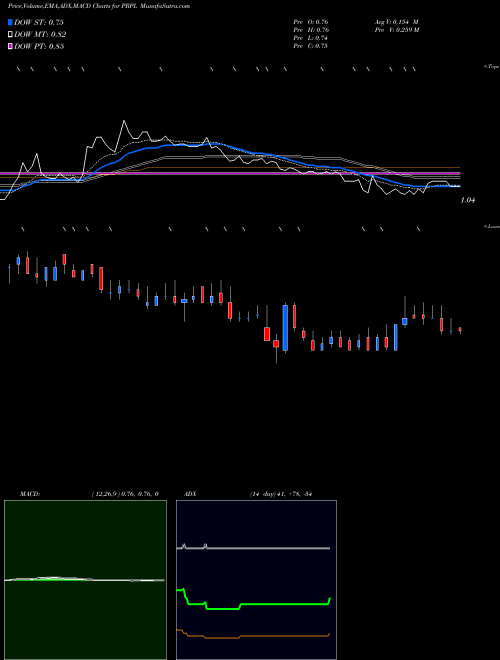Click the '<Tops' marker label
This screenshot has height=660, width=500.
[491, 67]
